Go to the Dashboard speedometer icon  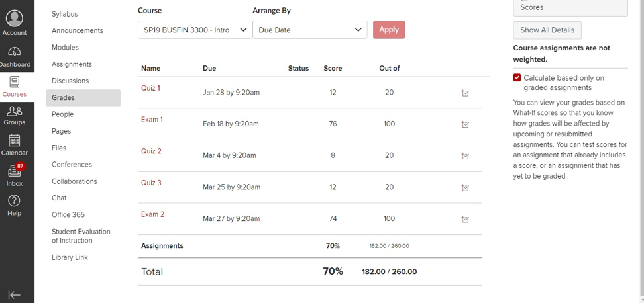[15, 52]
